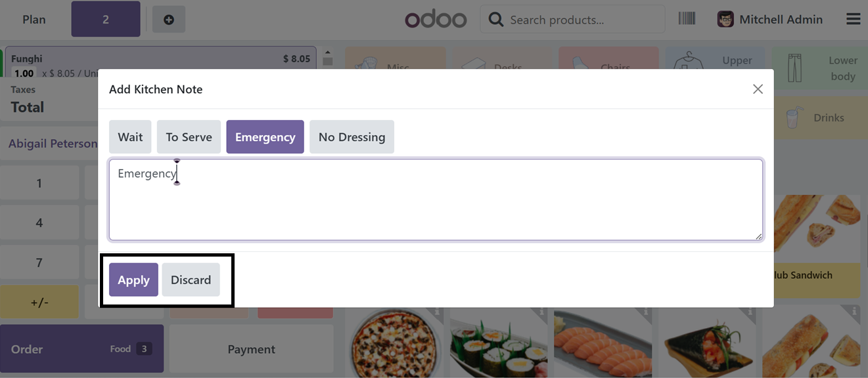868x378 pixels.
Task: Click the barcode scanner icon
Action: (687, 18)
